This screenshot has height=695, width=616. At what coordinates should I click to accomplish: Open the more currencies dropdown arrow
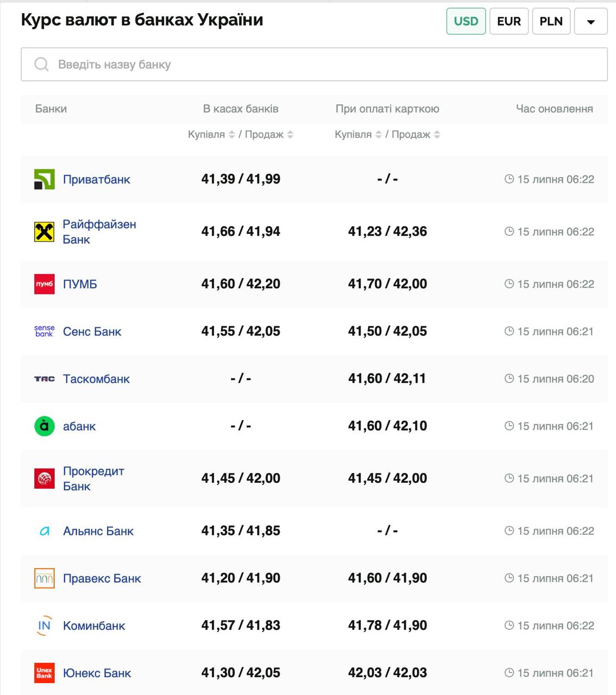(590, 22)
